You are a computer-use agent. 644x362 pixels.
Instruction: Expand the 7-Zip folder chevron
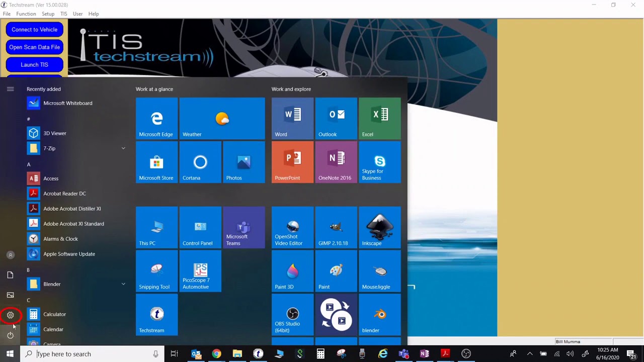(x=123, y=148)
